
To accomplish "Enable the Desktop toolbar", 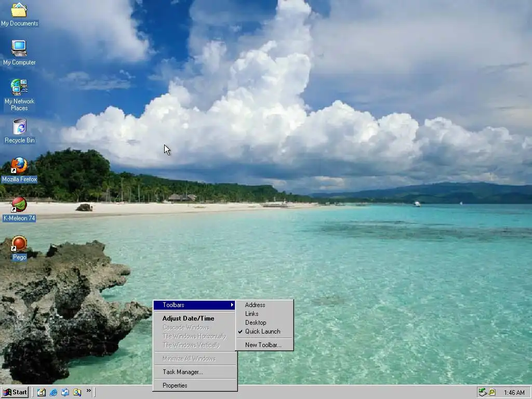I will coord(256,323).
